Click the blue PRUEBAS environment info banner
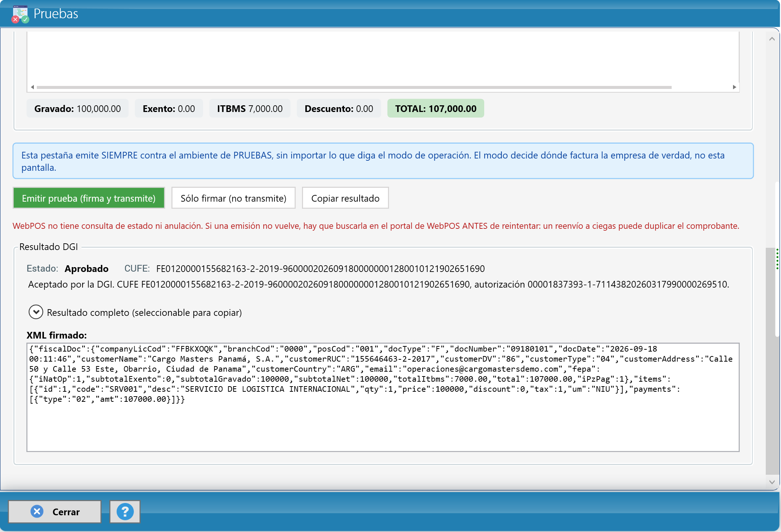Image resolution: width=781 pixels, height=532 pixels. click(x=383, y=161)
